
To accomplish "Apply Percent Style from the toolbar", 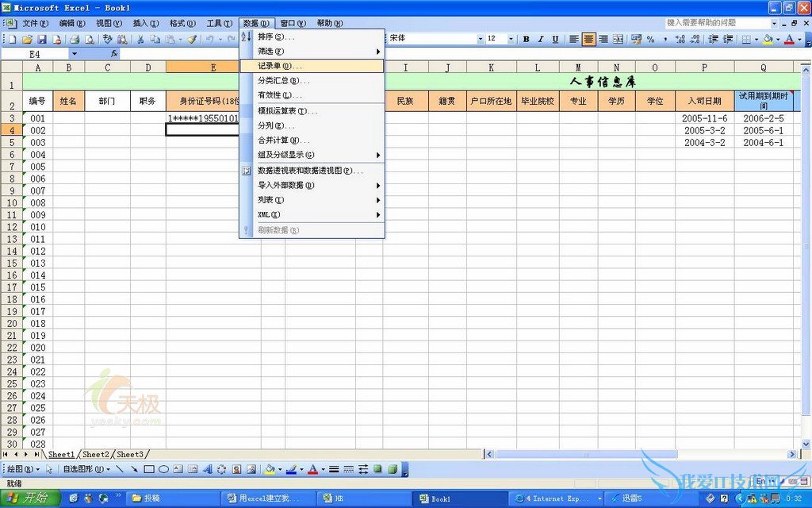I will 650,39.
